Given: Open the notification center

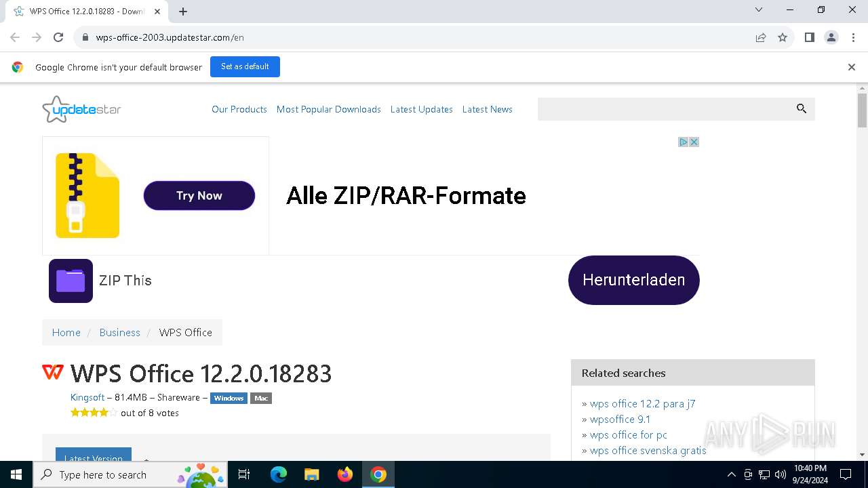Looking at the screenshot, I should [846, 474].
